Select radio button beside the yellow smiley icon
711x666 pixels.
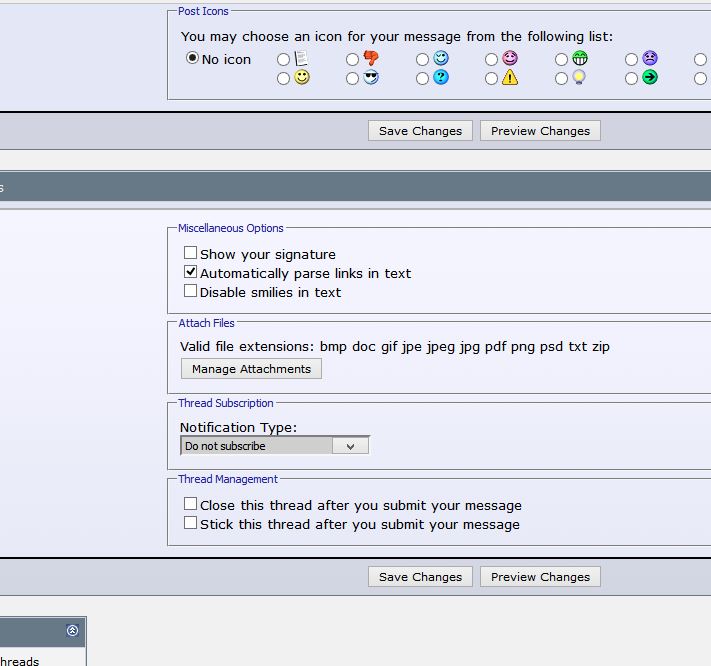point(283,79)
